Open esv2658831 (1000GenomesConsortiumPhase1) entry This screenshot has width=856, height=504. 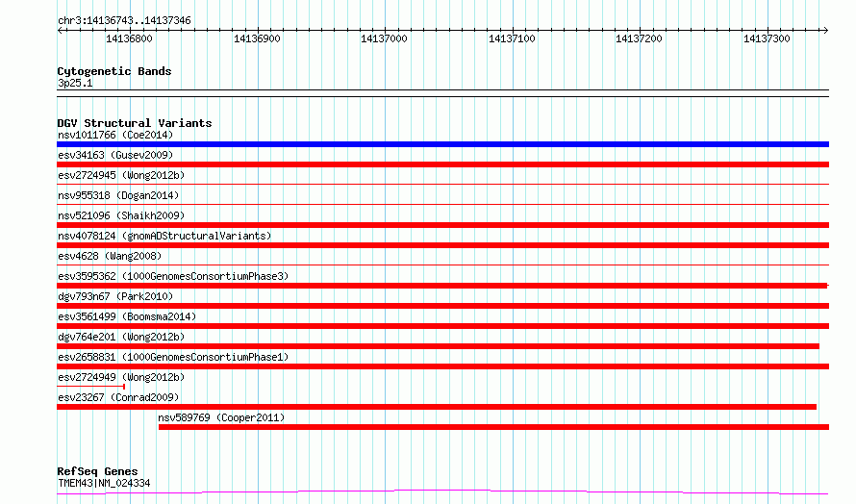(x=173, y=357)
